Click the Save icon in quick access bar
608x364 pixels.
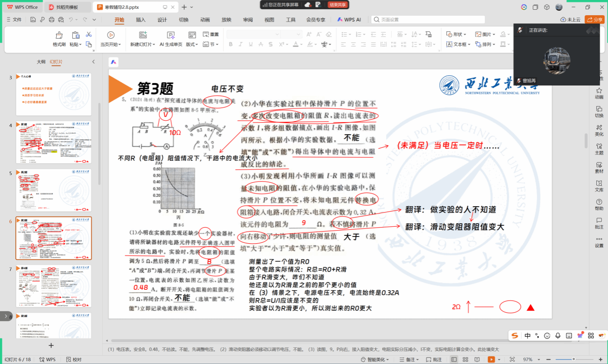[33, 20]
